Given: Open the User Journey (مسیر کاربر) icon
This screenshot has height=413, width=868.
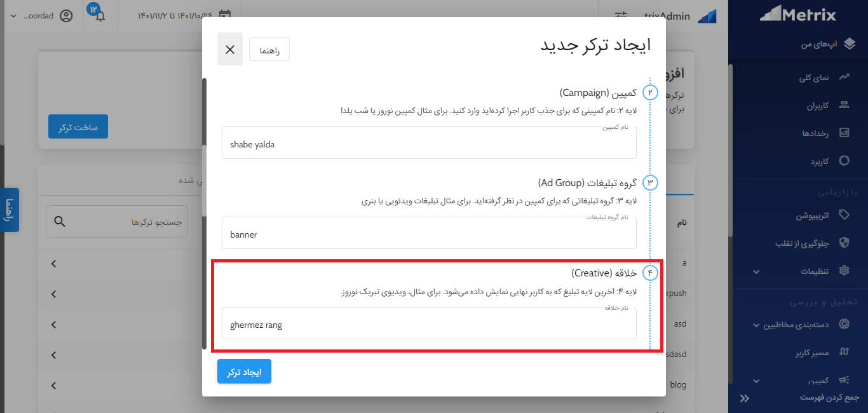Looking at the screenshot, I should coord(844,351).
